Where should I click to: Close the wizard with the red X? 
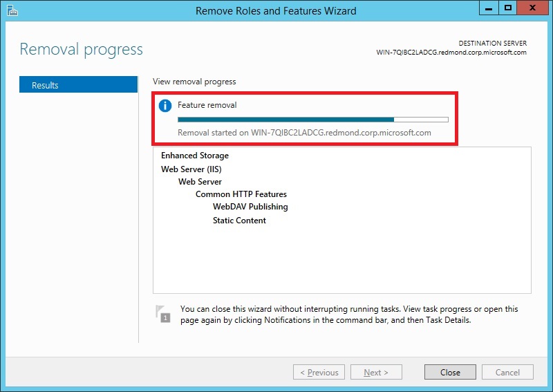[x=532, y=8]
